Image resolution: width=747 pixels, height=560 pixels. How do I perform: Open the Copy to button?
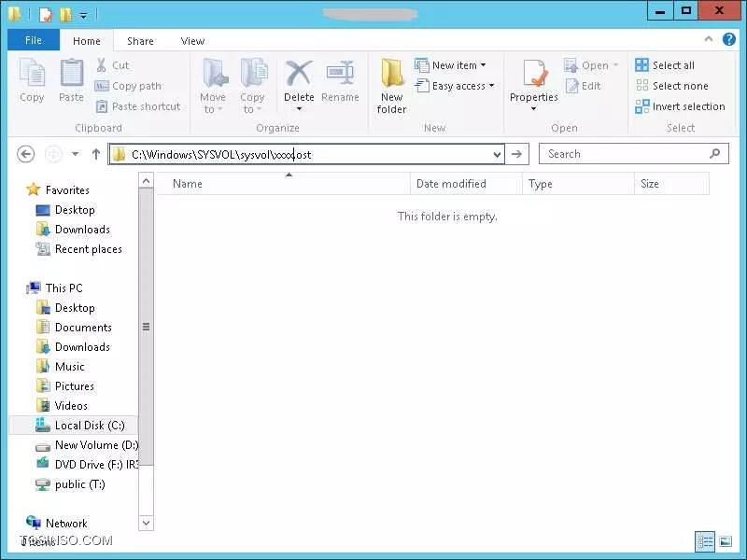252,86
